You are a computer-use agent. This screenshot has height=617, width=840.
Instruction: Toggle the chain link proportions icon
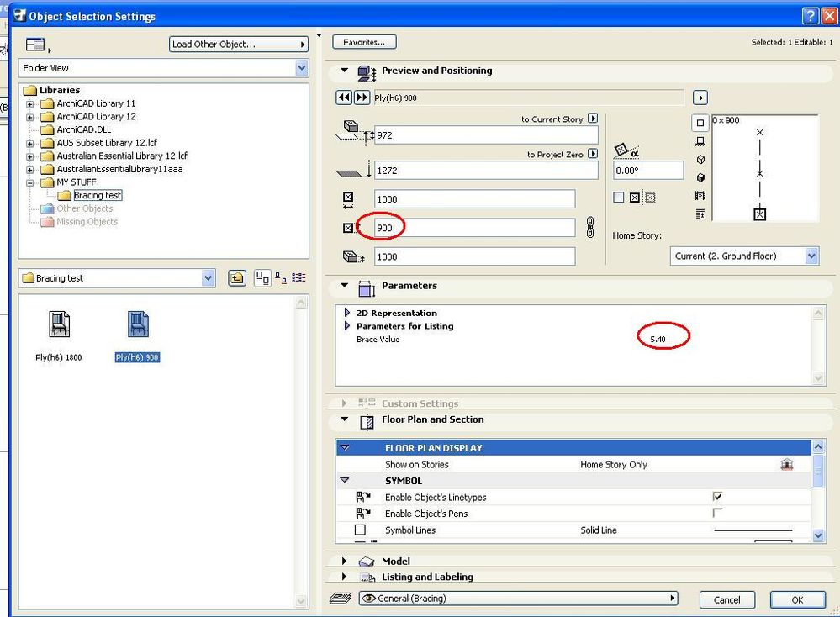pos(590,227)
